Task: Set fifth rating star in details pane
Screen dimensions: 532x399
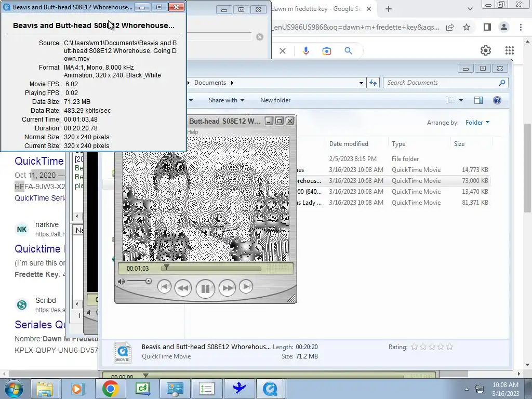Action: [449, 347]
